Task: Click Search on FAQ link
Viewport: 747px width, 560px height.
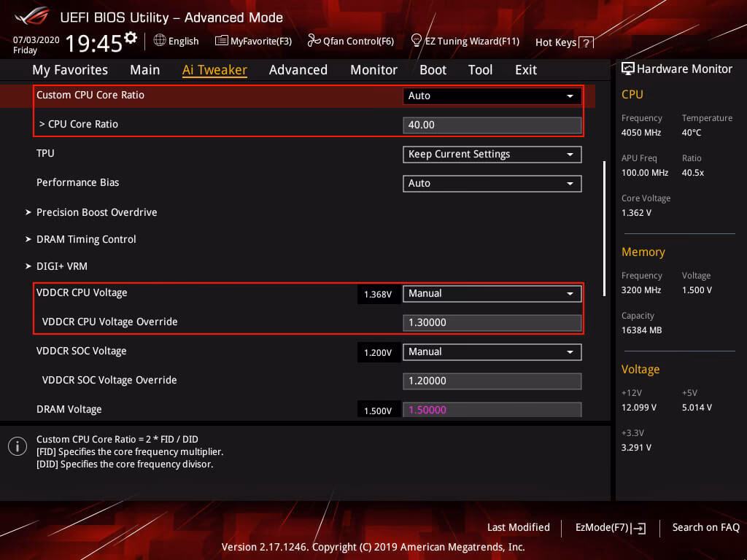Action: click(705, 527)
